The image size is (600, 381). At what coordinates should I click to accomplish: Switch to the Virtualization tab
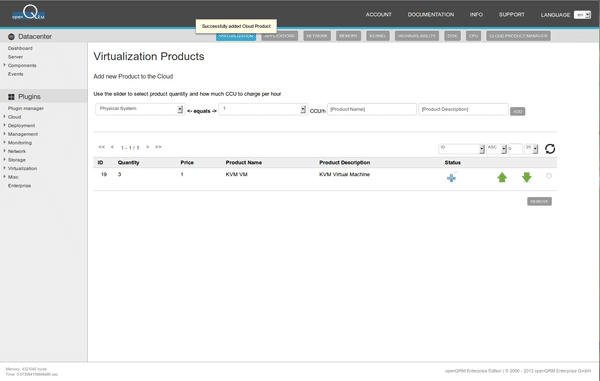(x=236, y=36)
